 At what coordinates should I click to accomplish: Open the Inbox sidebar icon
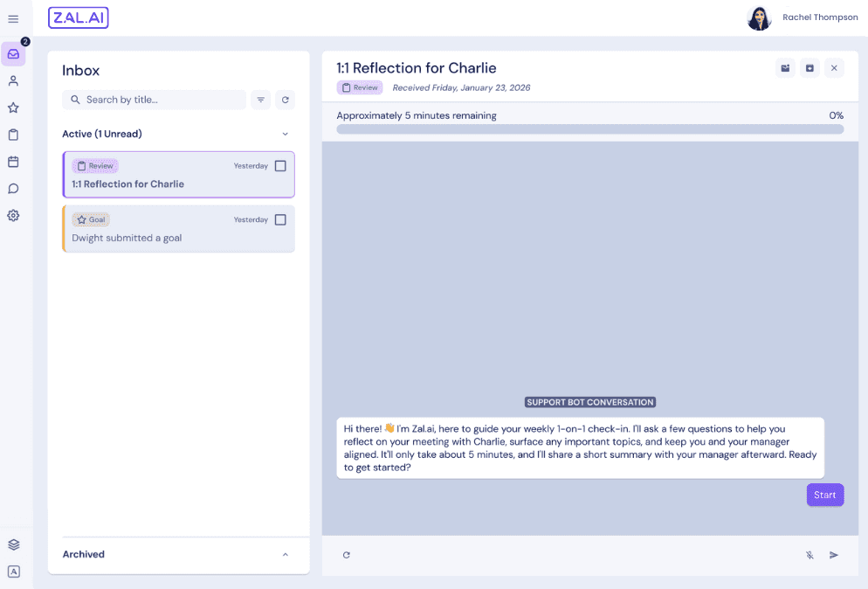(13, 54)
